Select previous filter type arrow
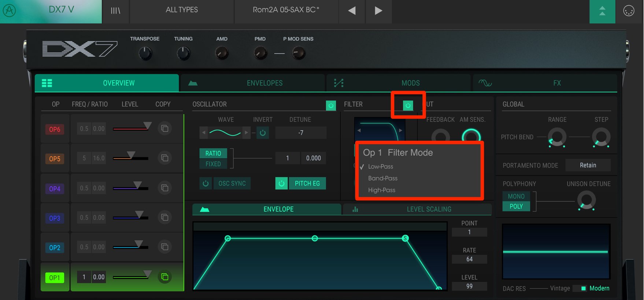The height and width of the screenshot is (300, 644). point(359,130)
